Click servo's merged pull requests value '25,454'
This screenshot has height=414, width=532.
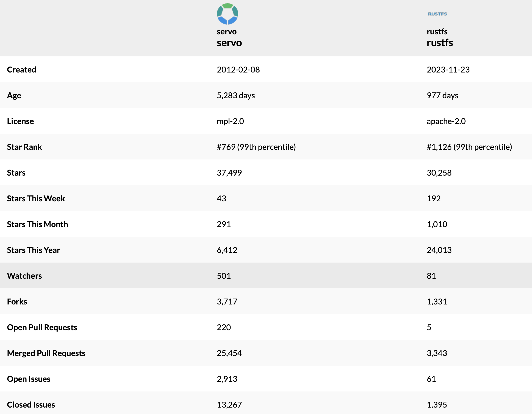pos(229,353)
